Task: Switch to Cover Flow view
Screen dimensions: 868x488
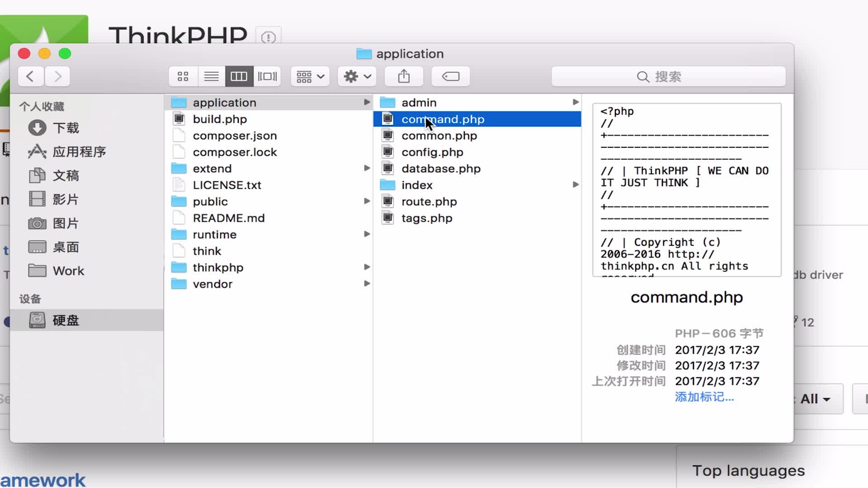Action: point(267,76)
